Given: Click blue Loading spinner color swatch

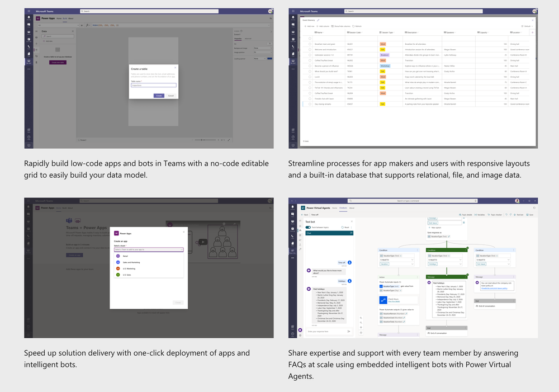Looking at the screenshot, I should [269, 59].
